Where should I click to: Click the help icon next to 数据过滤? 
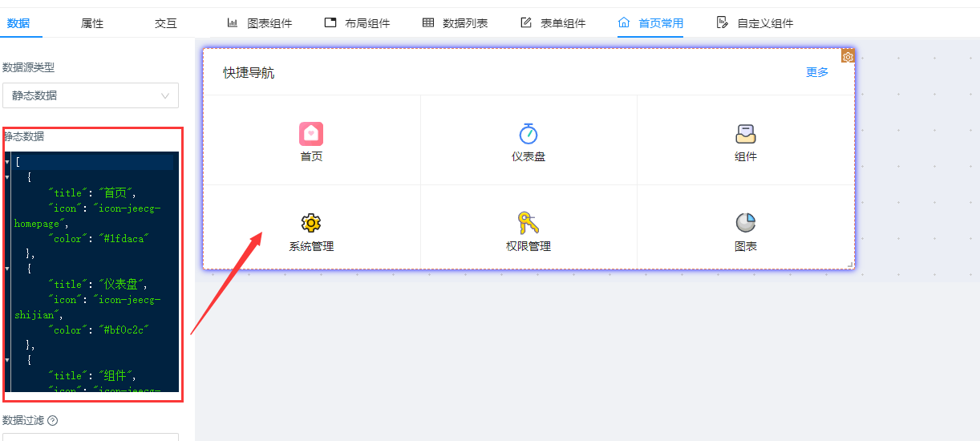53,420
